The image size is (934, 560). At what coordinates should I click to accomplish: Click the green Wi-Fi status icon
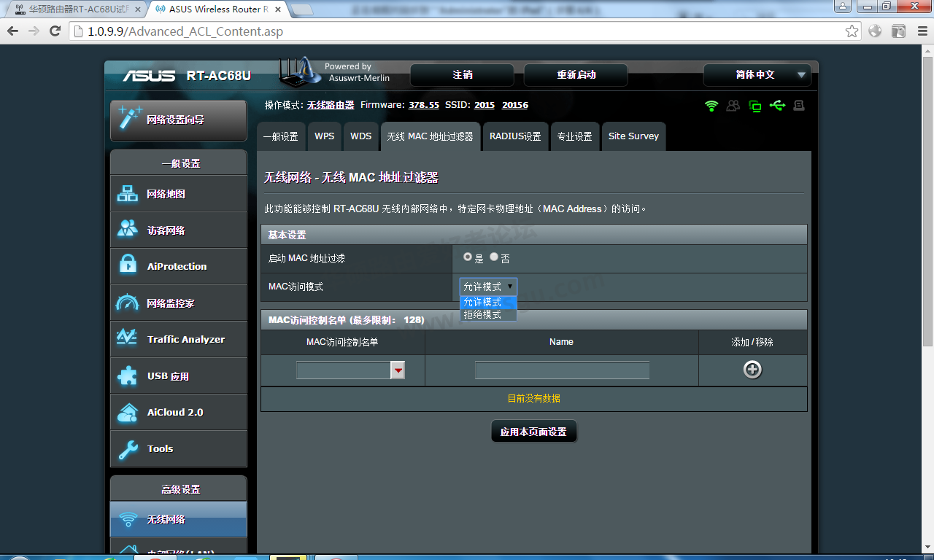(711, 106)
